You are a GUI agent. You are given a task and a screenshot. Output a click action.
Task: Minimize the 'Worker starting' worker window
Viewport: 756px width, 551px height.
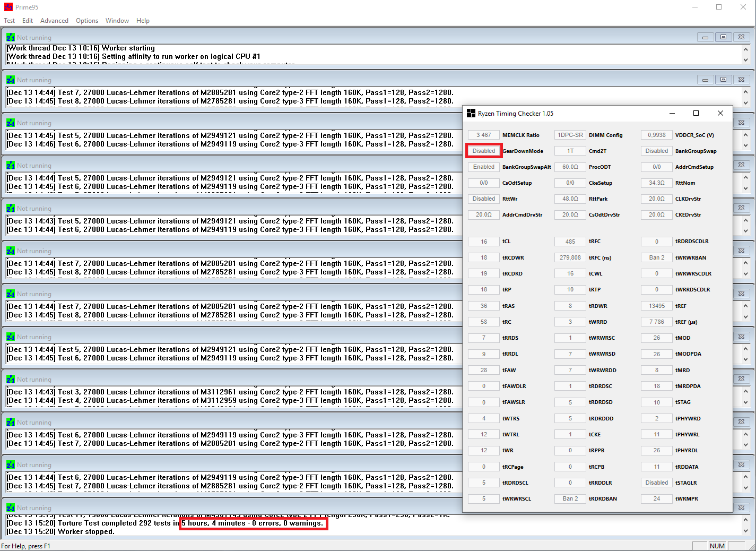pos(705,37)
